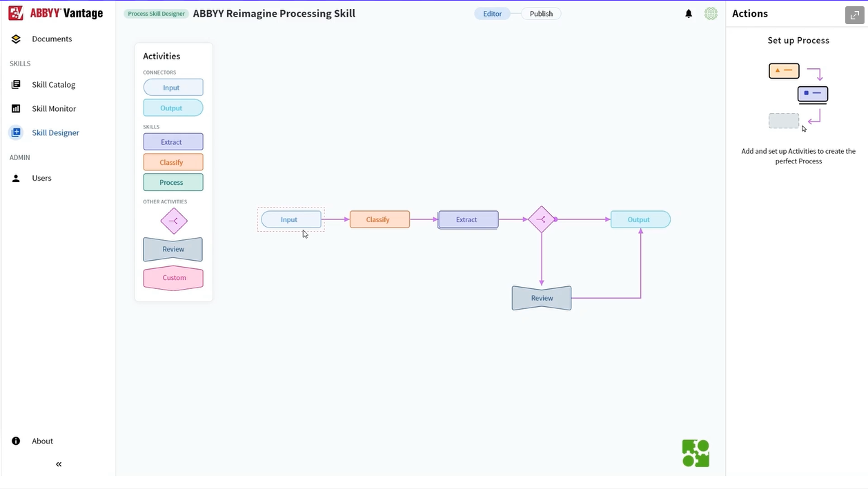Select the condition diamond node on the canvas
Viewport: 868px width, 489px height.
pos(542,220)
